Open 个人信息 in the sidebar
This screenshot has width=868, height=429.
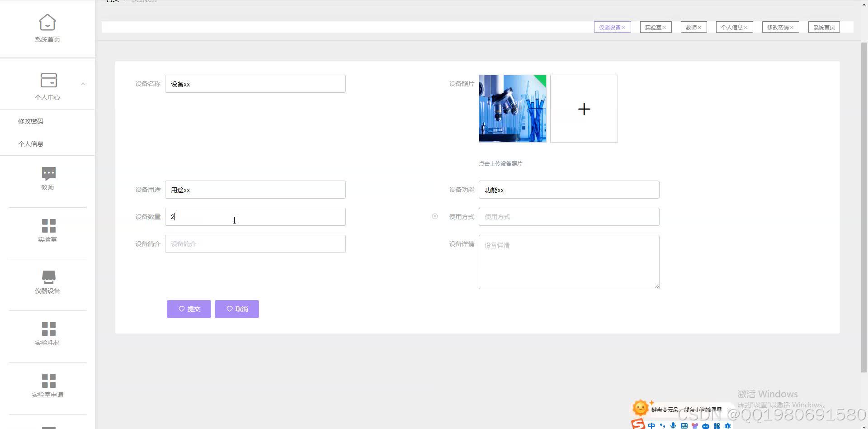(x=31, y=144)
